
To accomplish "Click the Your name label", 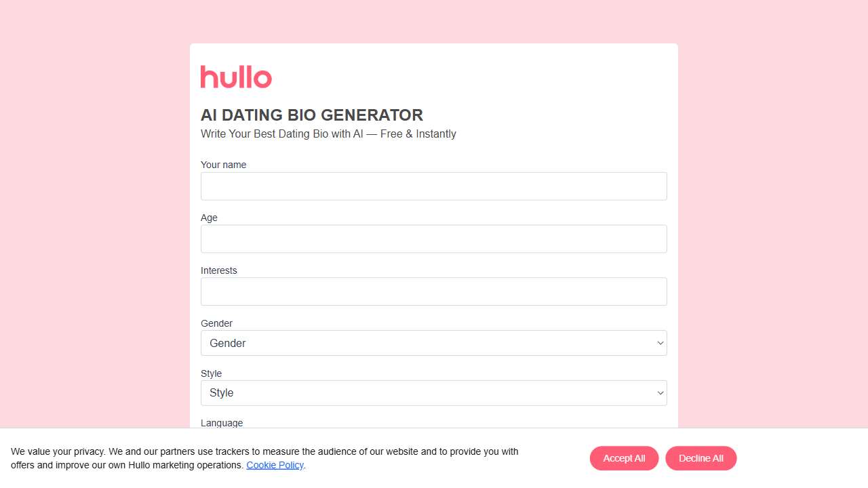I will [x=223, y=165].
